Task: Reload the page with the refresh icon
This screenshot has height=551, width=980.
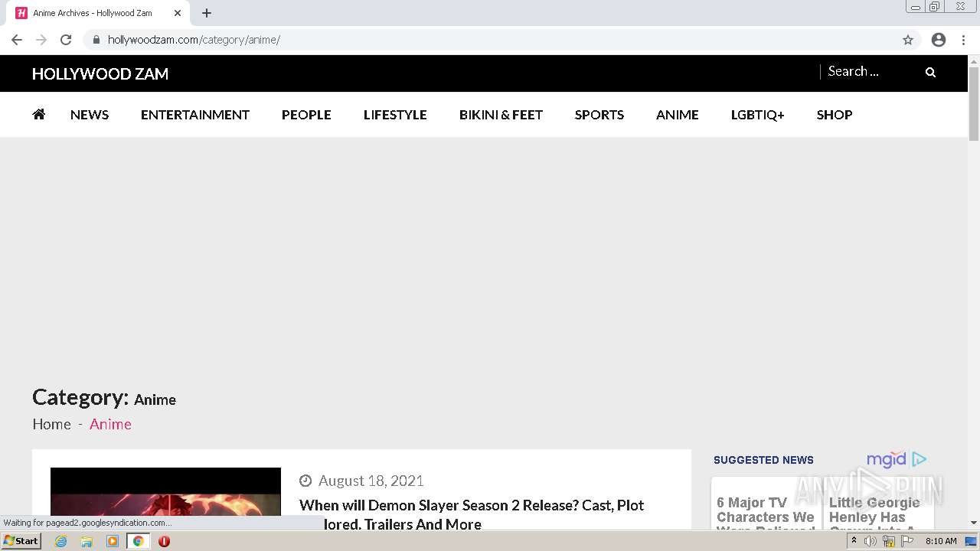Action: [x=66, y=40]
